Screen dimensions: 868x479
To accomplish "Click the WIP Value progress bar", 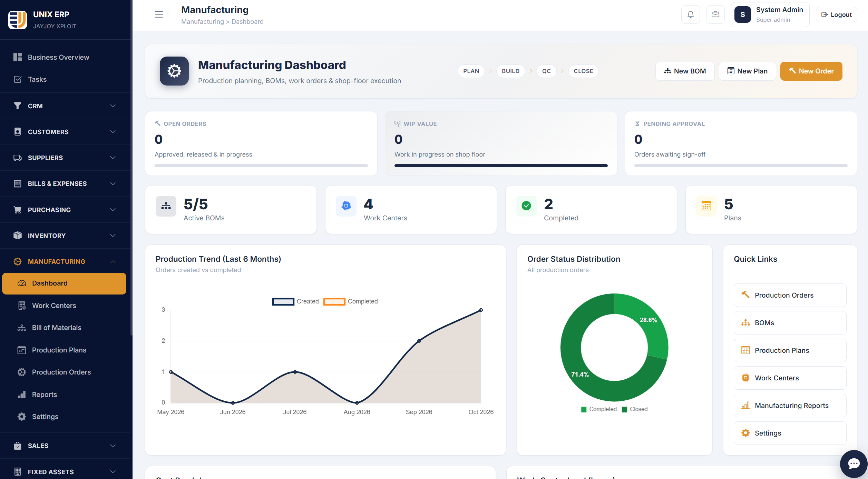I will pyautogui.click(x=501, y=166).
